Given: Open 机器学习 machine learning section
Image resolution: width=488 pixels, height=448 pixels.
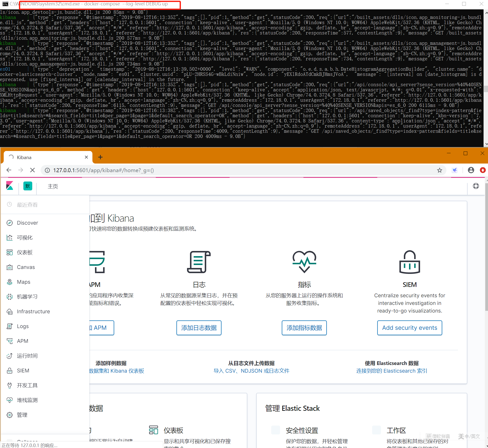Looking at the screenshot, I should coord(27,297).
